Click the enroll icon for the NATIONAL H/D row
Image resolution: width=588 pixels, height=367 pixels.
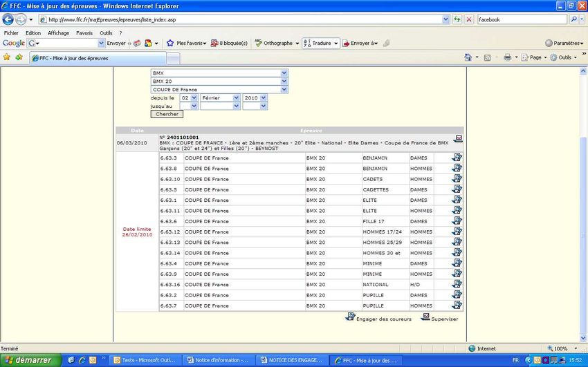pos(457,284)
